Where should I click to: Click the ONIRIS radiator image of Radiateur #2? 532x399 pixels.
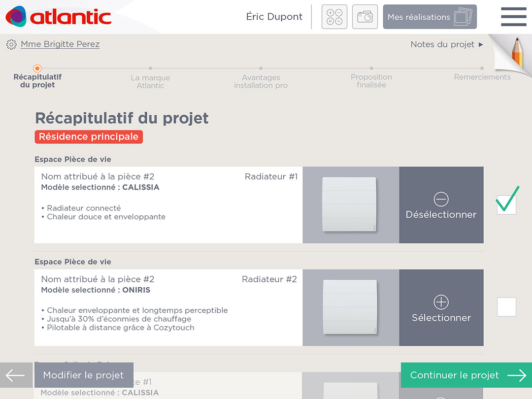(x=351, y=308)
